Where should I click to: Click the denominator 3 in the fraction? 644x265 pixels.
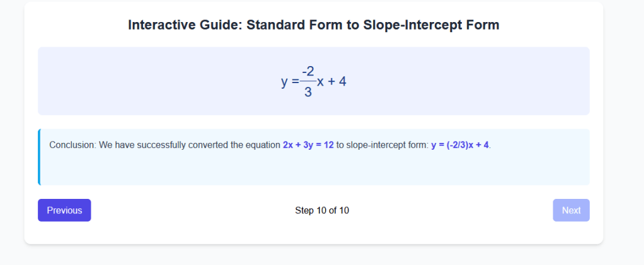[308, 92]
